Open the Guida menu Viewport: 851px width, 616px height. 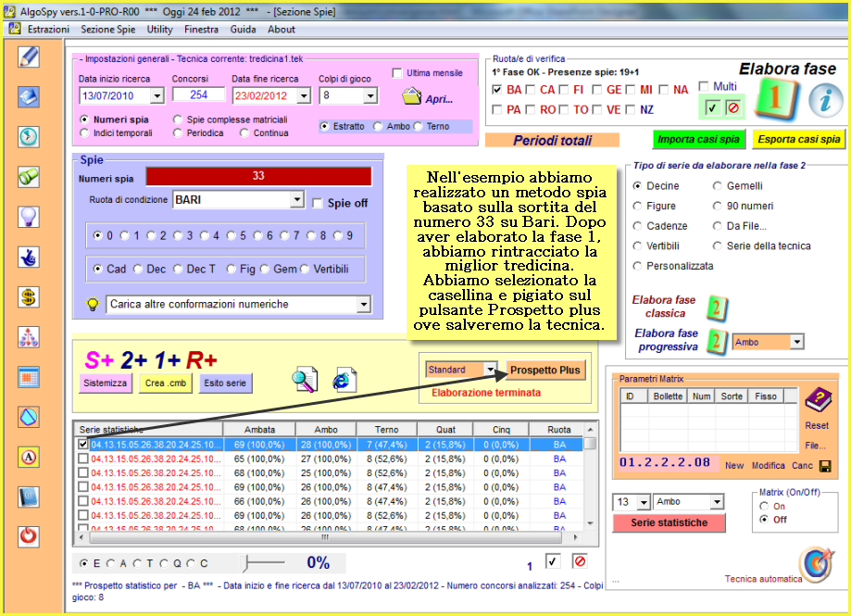[243, 30]
